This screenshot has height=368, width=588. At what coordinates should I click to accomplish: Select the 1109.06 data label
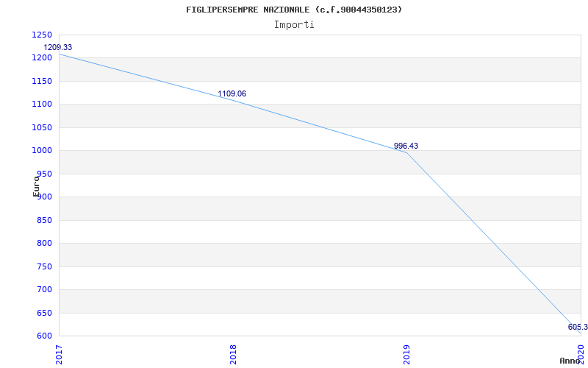(232, 93)
